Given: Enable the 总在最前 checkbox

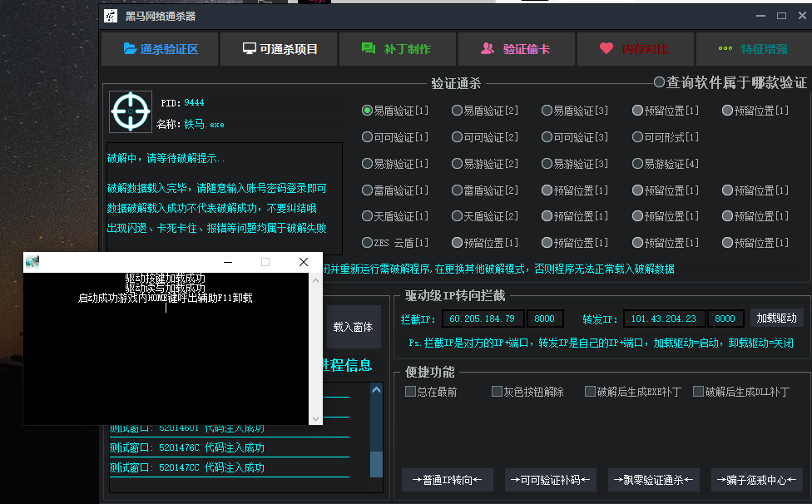Looking at the screenshot, I should click(x=411, y=391).
